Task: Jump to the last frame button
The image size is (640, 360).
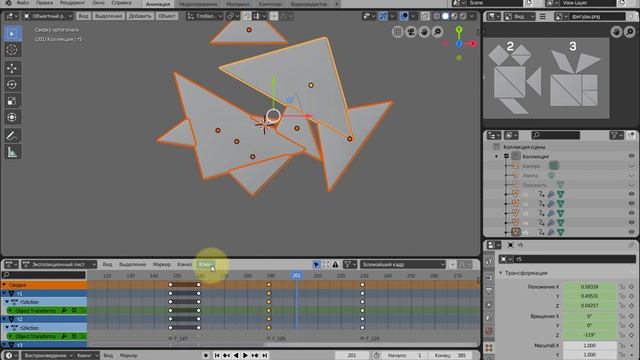Action: coord(264,355)
